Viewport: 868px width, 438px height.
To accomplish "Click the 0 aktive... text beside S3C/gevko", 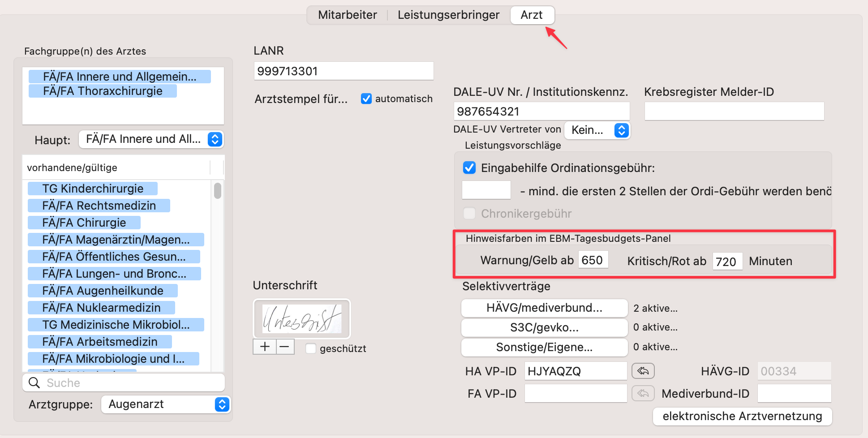I will click(655, 327).
